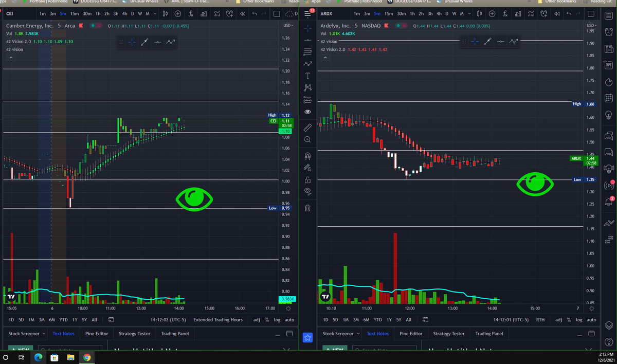Open Pine Editor tab in ARDX window
This screenshot has height=364, width=617.
coord(411,334)
